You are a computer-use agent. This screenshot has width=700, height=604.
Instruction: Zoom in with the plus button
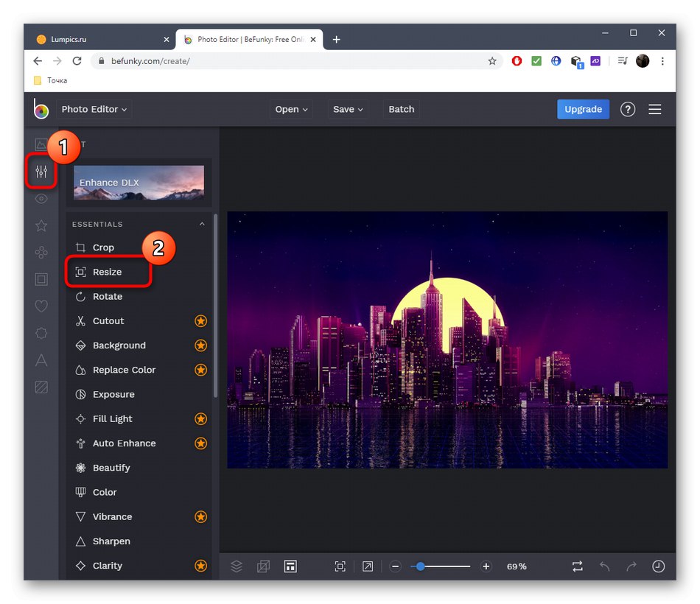(x=486, y=566)
